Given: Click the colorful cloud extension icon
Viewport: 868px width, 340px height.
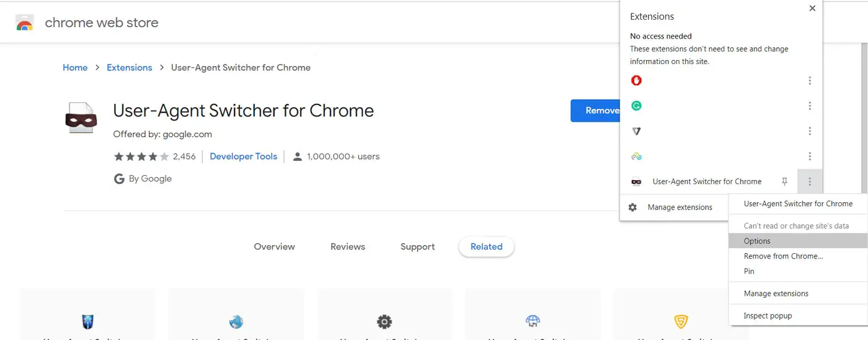Looking at the screenshot, I should coord(637,156).
